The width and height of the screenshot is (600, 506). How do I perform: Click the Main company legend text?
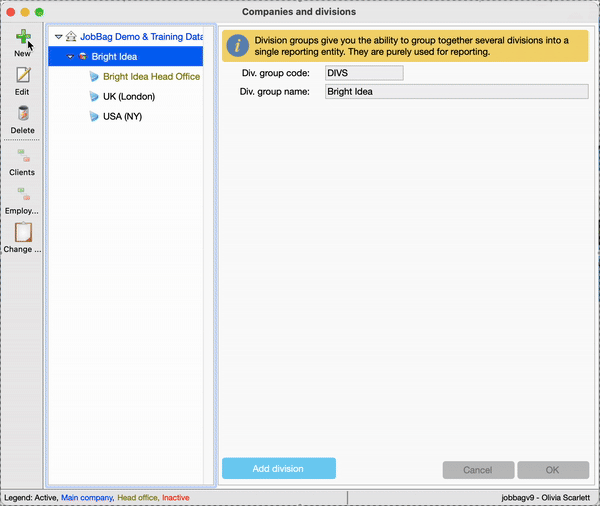click(87, 498)
